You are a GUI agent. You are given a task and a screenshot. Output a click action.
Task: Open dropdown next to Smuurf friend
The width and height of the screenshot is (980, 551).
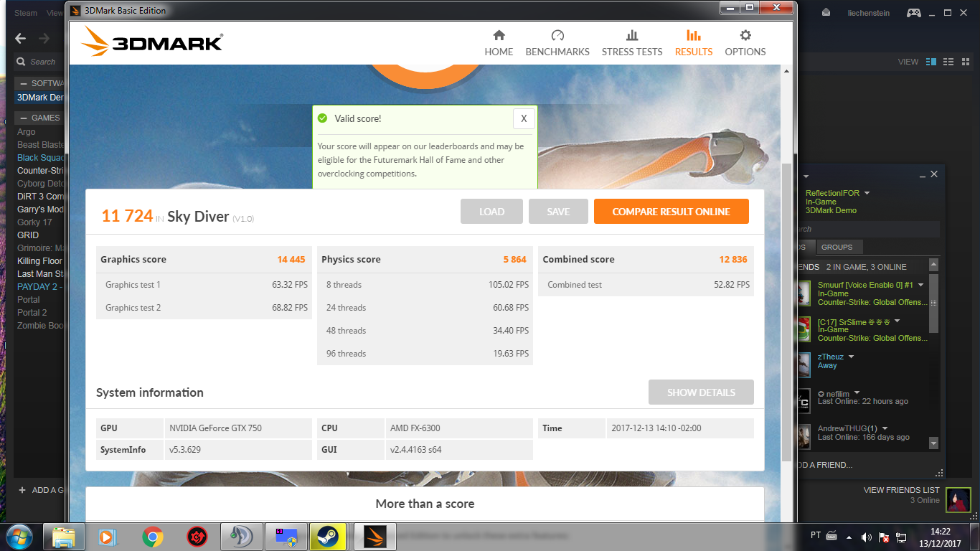coord(921,286)
